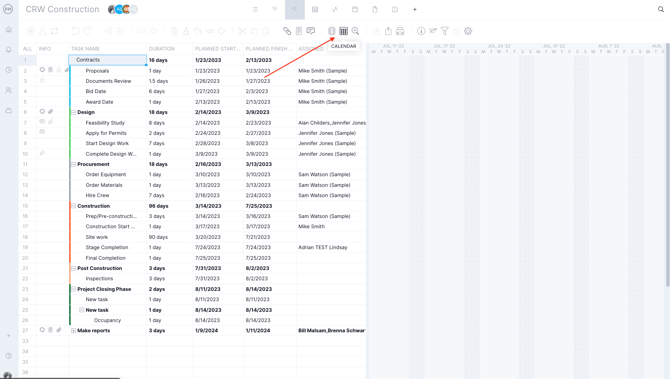Switch to the dashboard pulse view tab
This screenshot has width=670, height=379.
click(335, 9)
